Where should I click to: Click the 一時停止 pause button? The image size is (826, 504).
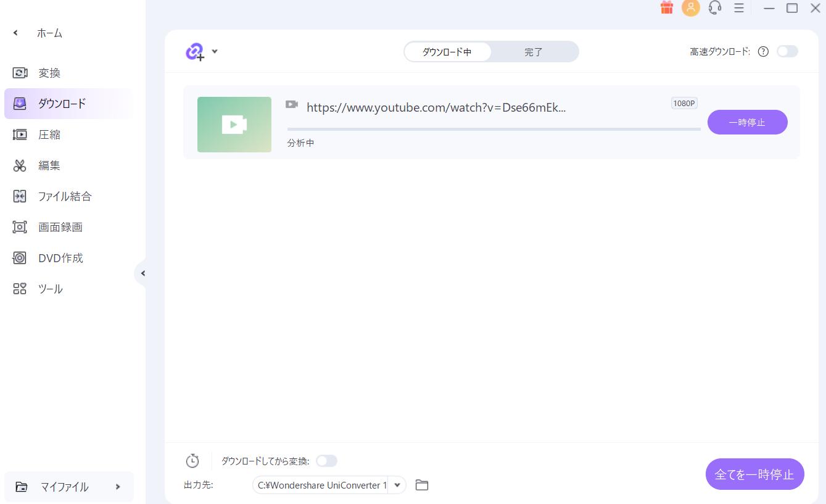(x=748, y=122)
